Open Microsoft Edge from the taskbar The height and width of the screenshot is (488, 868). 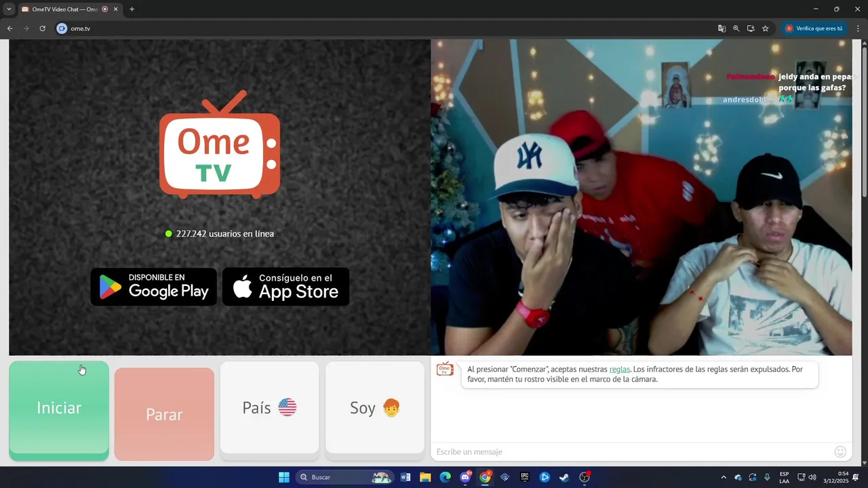(445, 477)
